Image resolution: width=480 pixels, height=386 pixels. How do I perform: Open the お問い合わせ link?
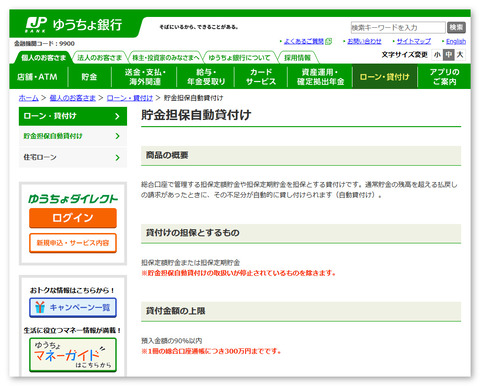pyautogui.click(x=364, y=41)
